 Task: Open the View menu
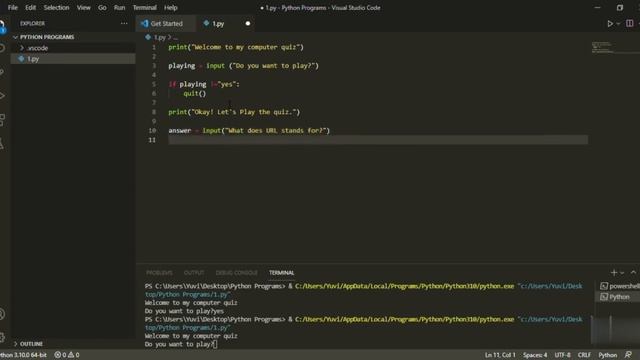click(84, 7)
